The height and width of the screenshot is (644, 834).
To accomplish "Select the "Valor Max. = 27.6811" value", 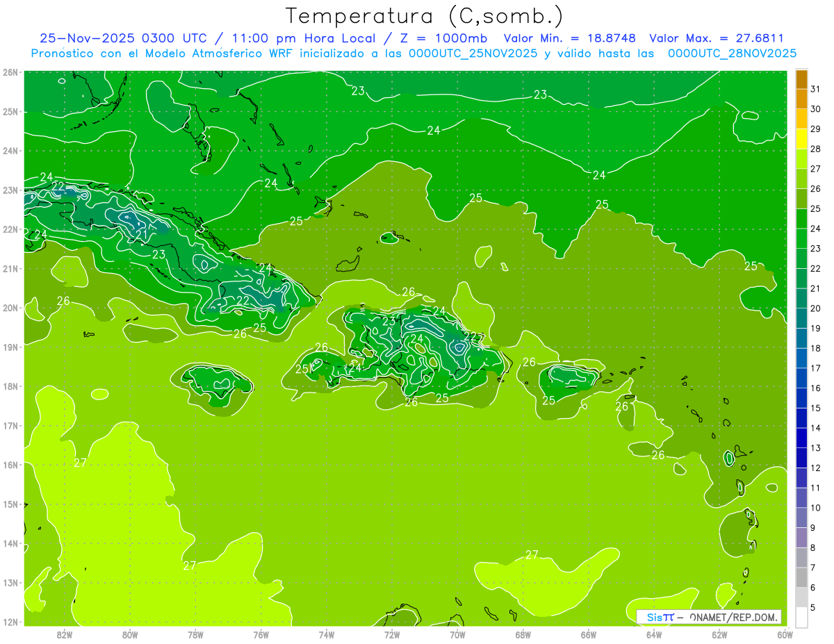I will coord(717,38).
